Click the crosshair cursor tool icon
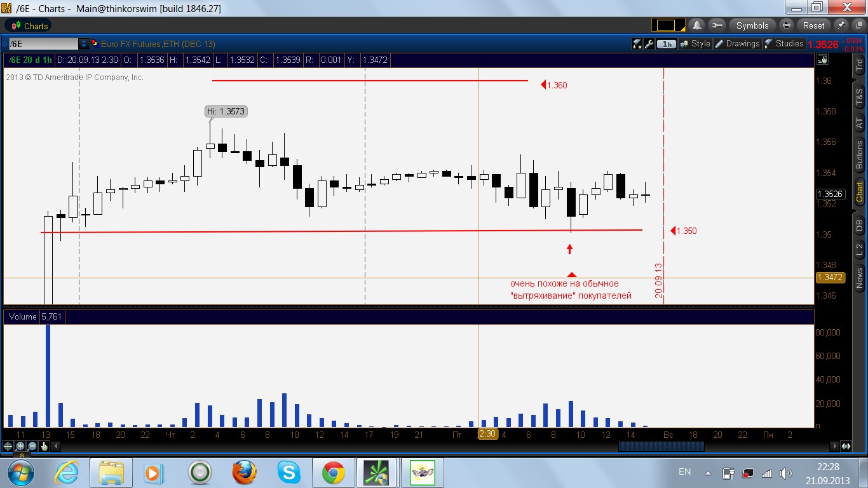868x488 pixels. pyautogui.click(x=8, y=446)
